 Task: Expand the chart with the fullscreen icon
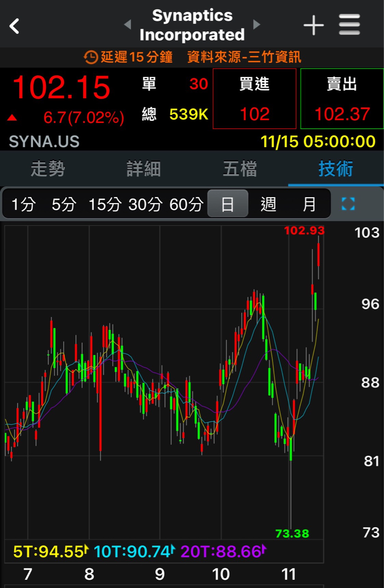348,204
